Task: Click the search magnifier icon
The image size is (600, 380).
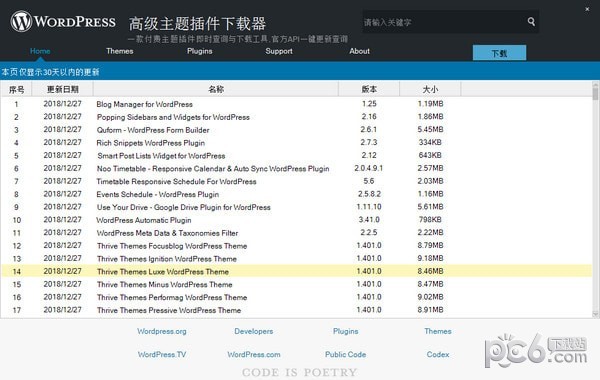Action: [x=531, y=21]
